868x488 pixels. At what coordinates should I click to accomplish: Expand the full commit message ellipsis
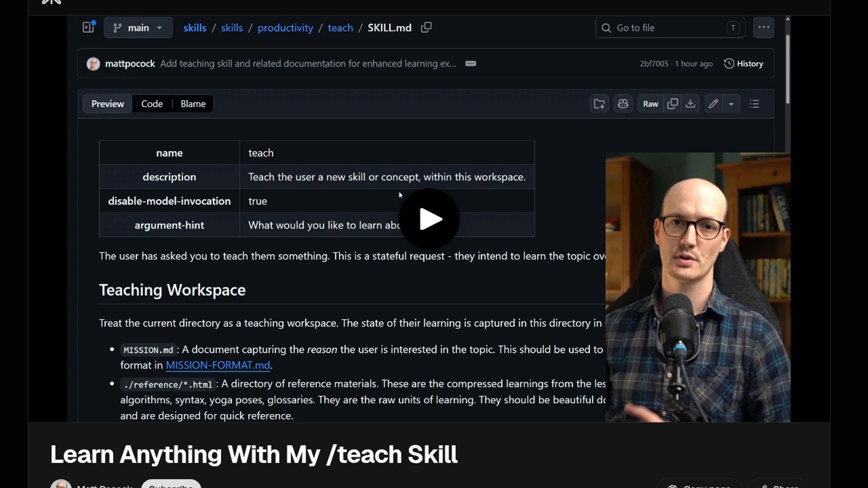[471, 64]
